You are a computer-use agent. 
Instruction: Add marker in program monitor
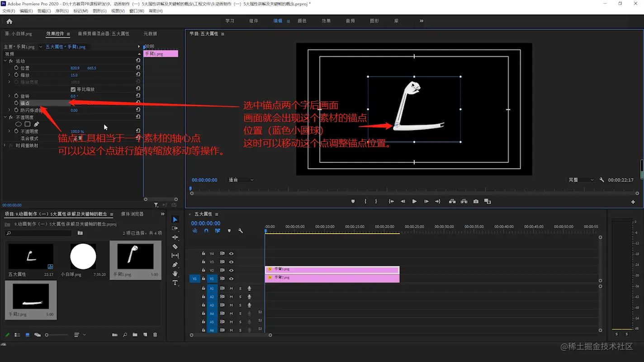(x=353, y=202)
